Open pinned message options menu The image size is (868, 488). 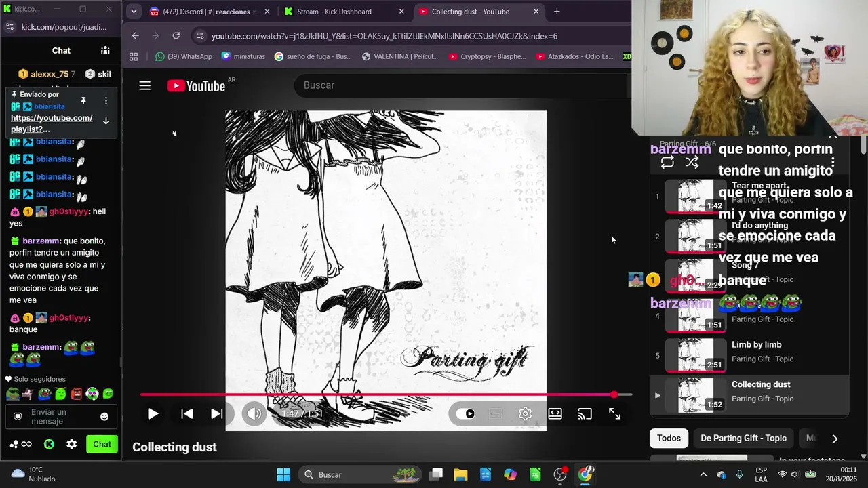[106, 100]
